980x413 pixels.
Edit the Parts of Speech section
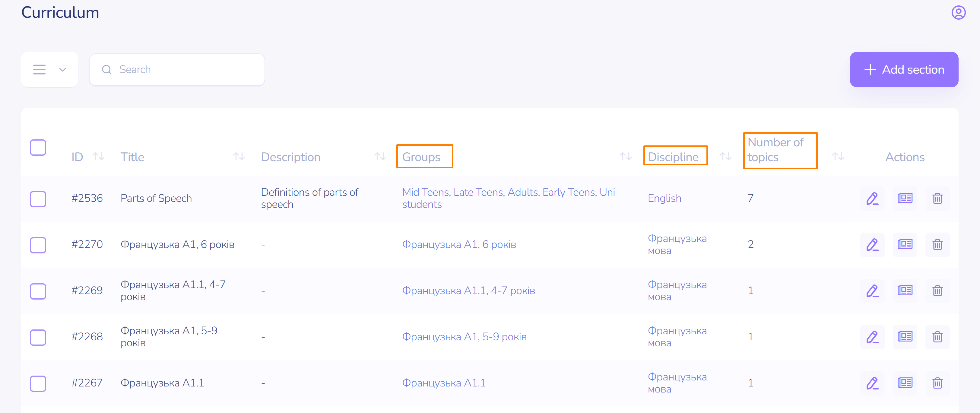pyautogui.click(x=872, y=198)
